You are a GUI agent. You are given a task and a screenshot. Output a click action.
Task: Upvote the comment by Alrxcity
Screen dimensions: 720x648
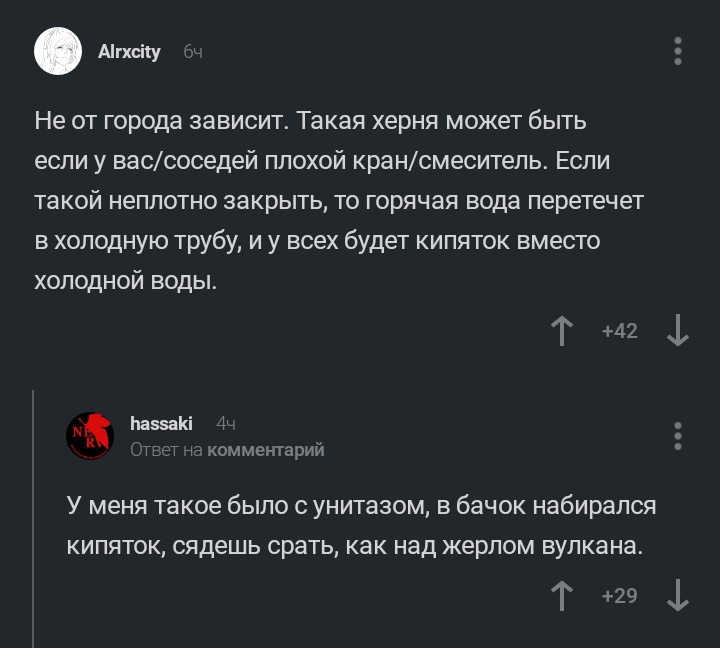click(x=562, y=331)
